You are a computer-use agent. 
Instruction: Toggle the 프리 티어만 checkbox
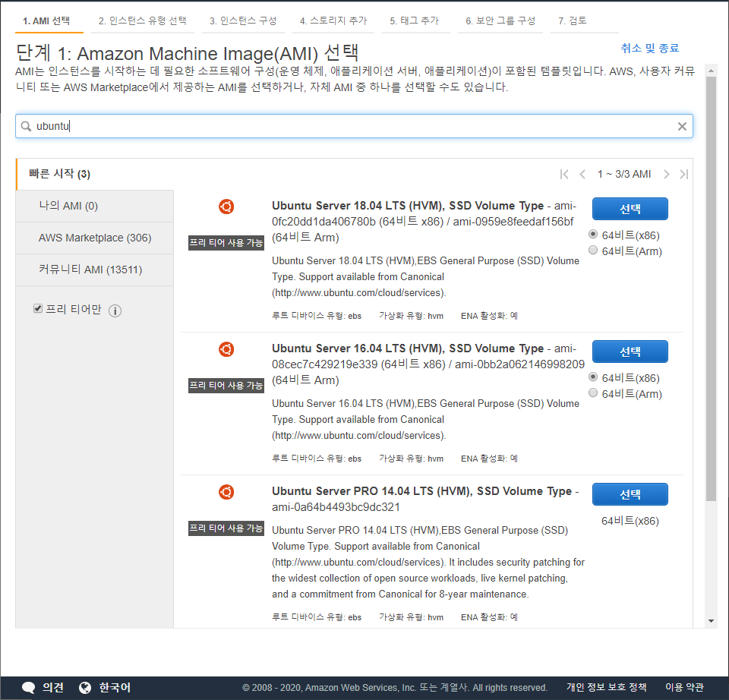pos(38,308)
